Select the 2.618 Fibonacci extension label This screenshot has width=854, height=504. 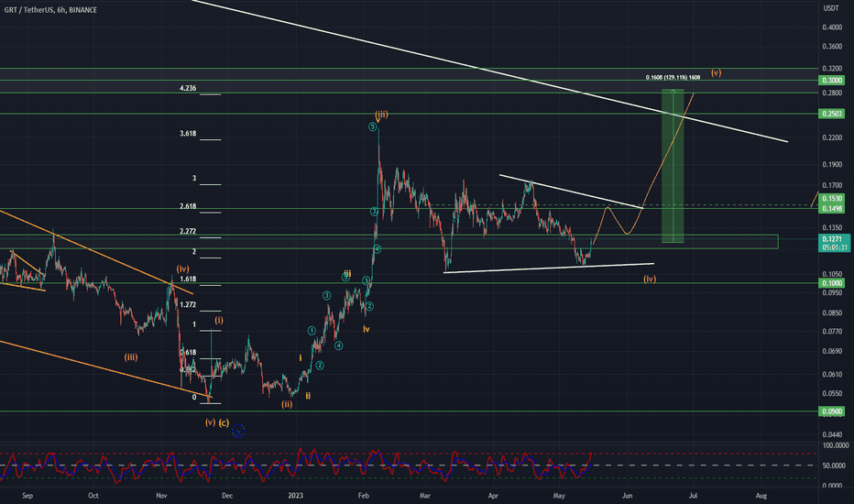188,206
